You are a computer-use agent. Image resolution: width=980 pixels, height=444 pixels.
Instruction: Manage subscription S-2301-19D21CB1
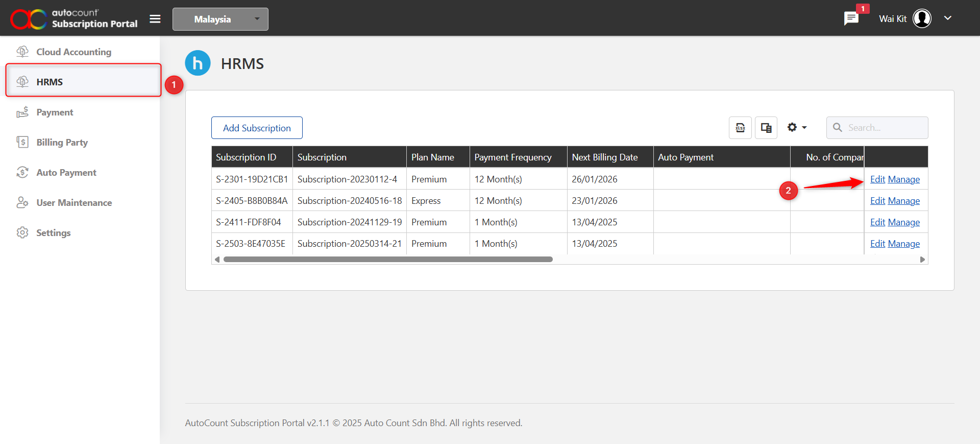tap(904, 179)
